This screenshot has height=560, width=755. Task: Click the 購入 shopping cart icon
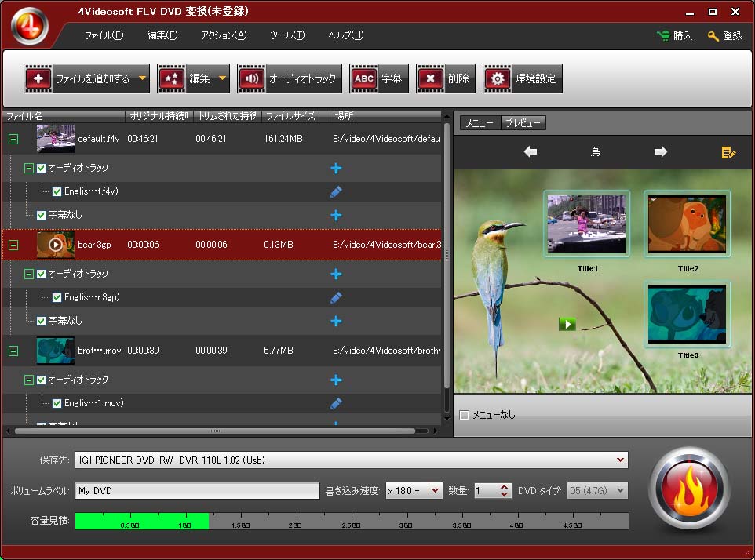pos(663,36)
